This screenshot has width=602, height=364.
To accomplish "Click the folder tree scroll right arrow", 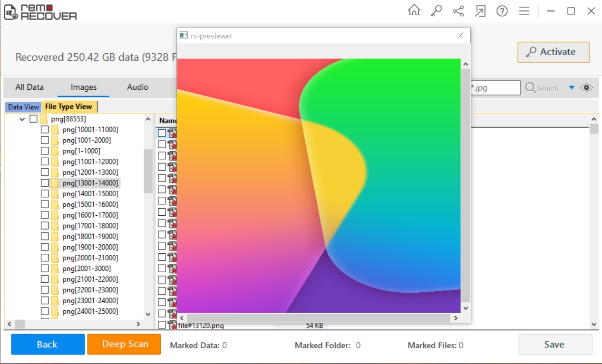I will click(138, 324).
